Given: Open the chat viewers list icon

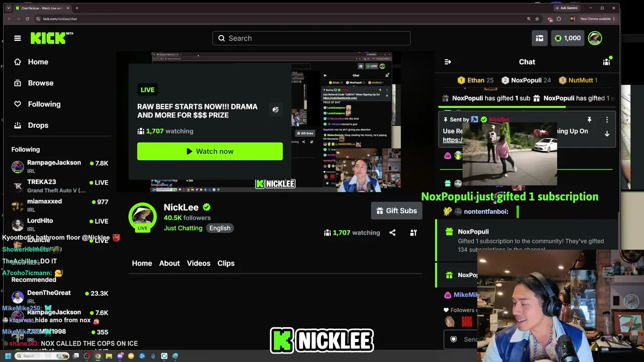Looking at the screenshot, I should click(x=606, y=62).
